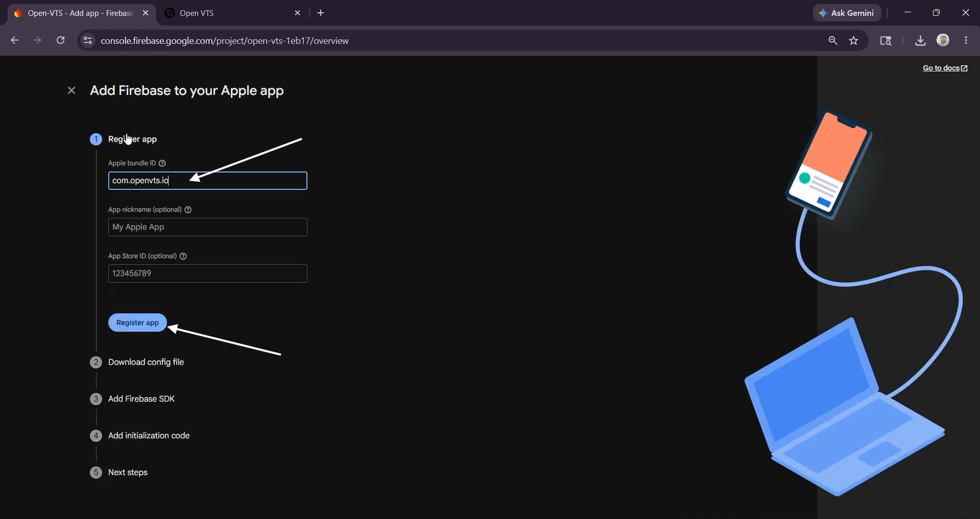Image resolution: width=980 pixels, height=519 pixels.
Task: Select the Open-VTS Add app Firebase tab
Action: point(80,13)
